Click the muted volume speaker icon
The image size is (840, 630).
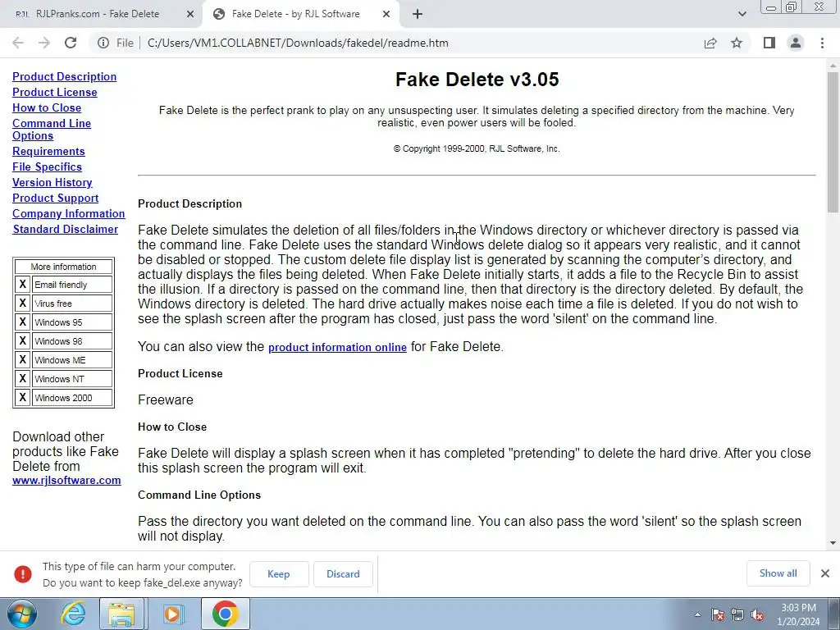[x=757, y=614]
